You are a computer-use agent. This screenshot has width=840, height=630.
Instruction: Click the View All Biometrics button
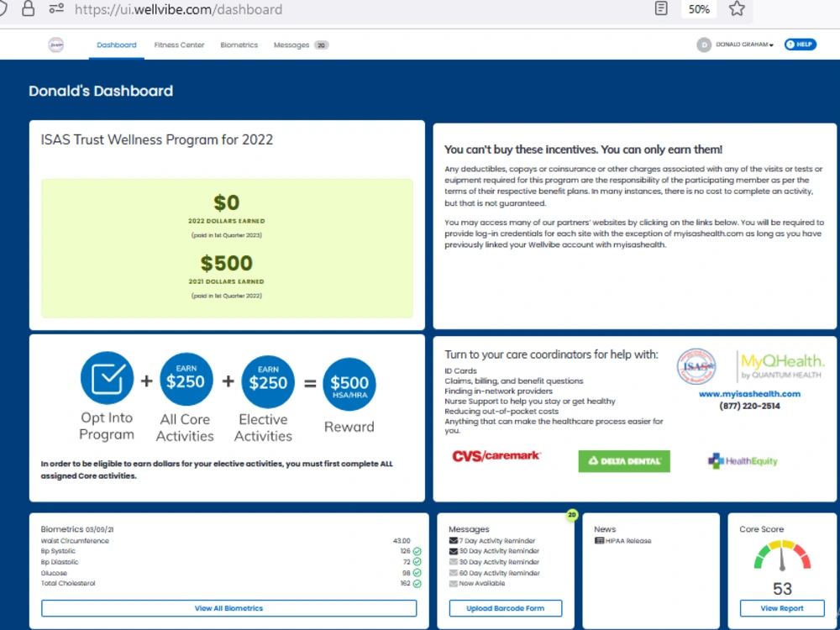[228, 608]
